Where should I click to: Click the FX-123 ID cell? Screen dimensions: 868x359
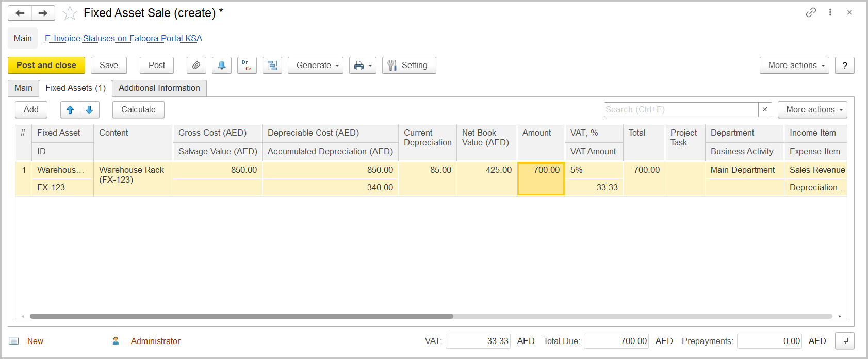pyautogui.click(x=62, y=187)
